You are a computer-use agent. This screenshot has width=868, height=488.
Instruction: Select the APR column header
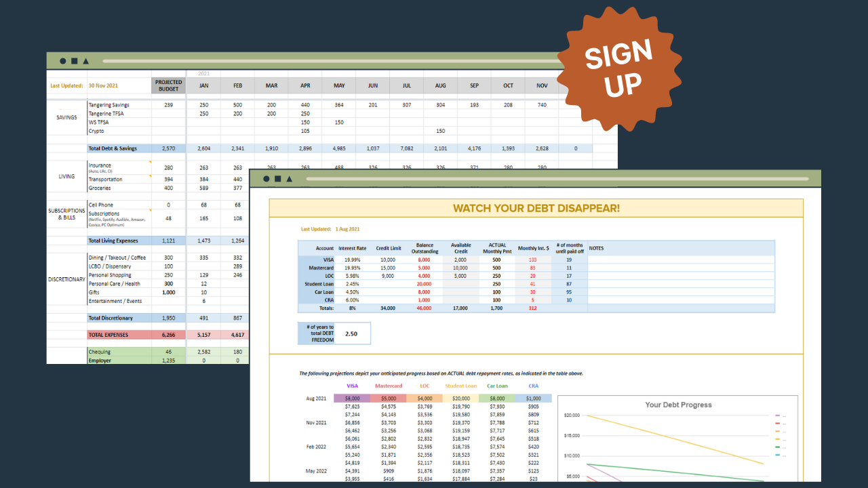tap(305, 85)
